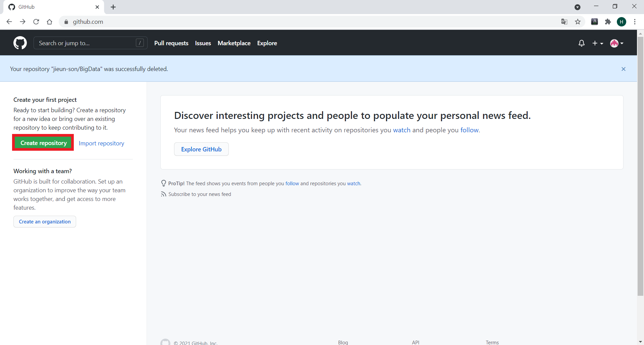
Task: Click the 'Create your first project' heading
Action: pos(45,100)
